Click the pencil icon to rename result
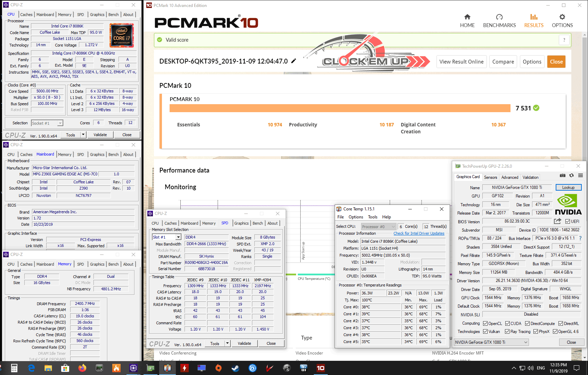 294,61
